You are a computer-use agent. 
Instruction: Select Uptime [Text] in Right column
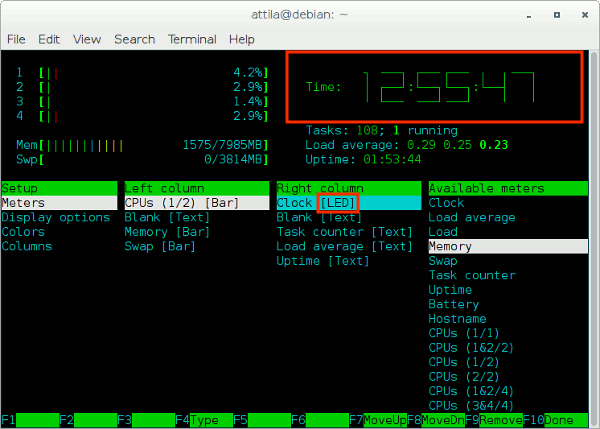(x=323, y=261)
